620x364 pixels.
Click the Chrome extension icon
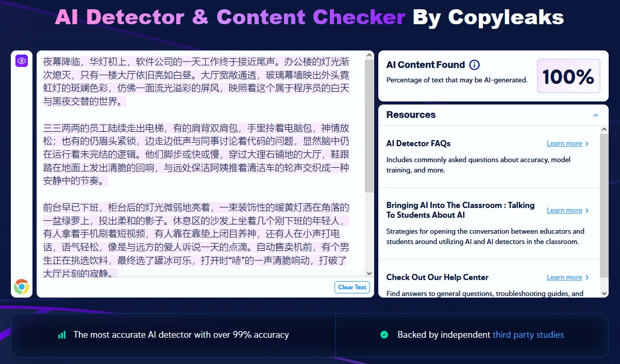pyautogui.click(x=22, y=287)
